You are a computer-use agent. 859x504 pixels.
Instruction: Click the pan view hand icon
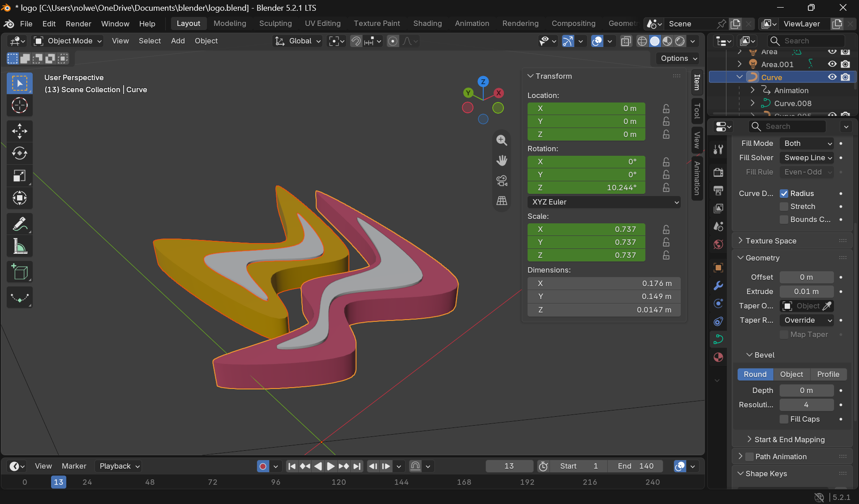click(x=502, y=160)
